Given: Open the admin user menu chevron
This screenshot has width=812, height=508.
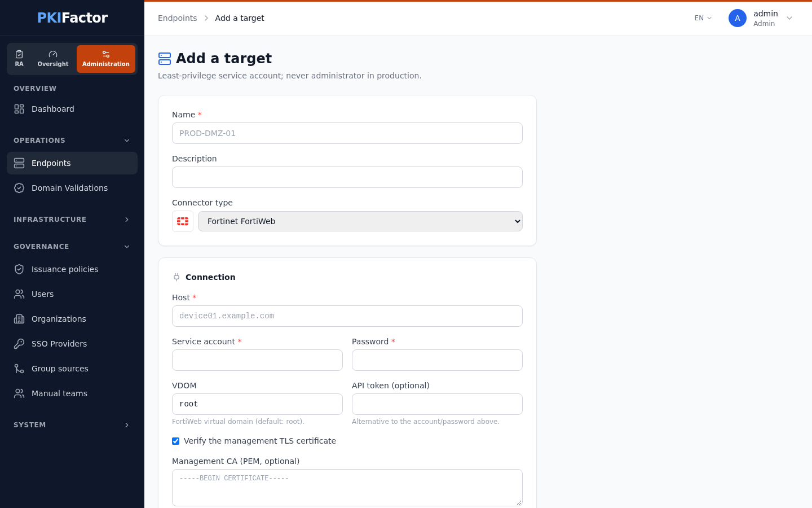Looking at the screenshot, I should pyautogui.click(x=789, y=18).
